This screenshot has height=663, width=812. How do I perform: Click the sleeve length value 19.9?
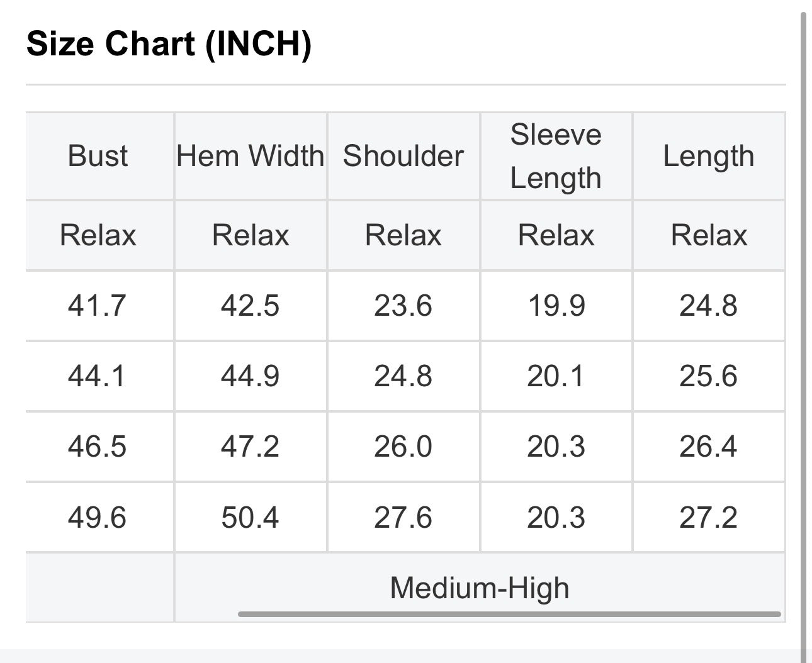tap(556, 306)
